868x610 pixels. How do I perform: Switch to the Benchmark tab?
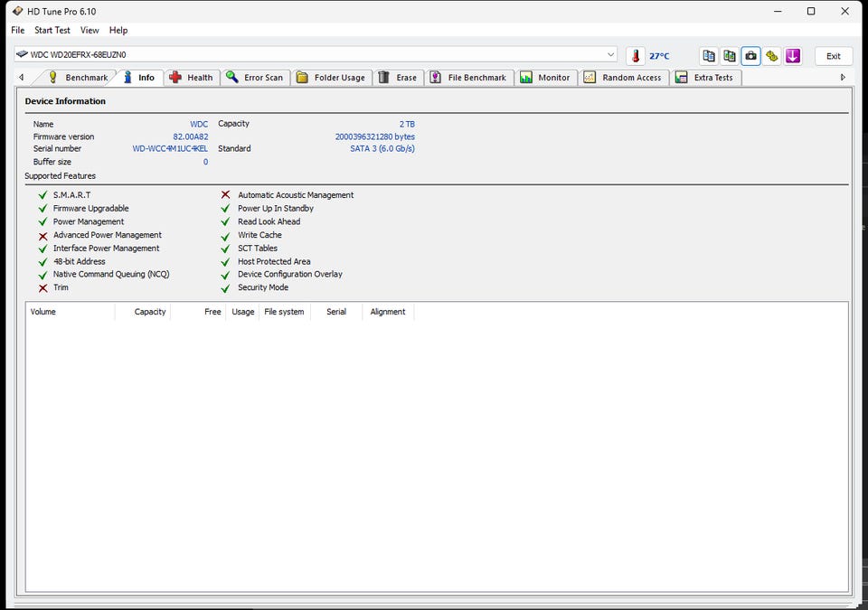78,78
